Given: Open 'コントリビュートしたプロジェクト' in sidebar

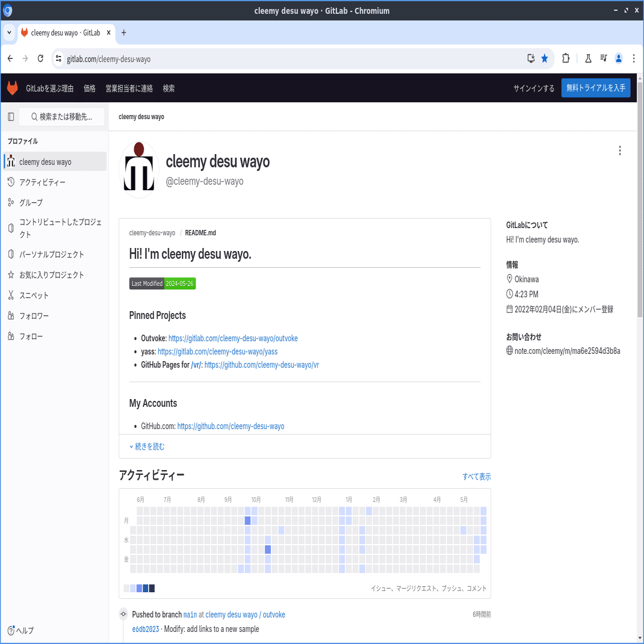Looking at the screenshot, I should click(55, 228).
